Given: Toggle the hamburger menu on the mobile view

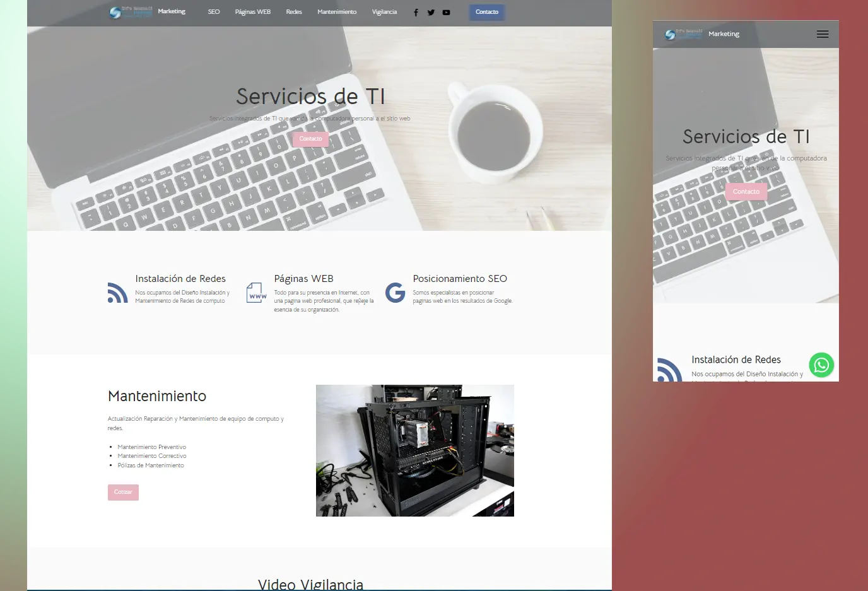Looking at the screenshot, I should pos(823,34).
